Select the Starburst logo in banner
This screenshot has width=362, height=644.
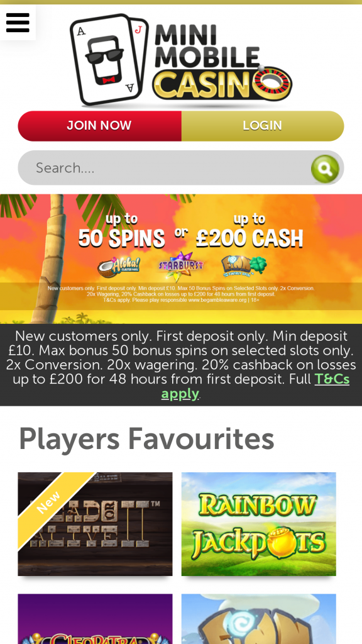pos(181,266)
